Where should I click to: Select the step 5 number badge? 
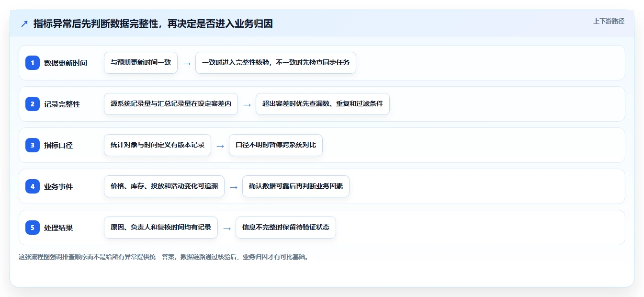(x=33, y=228)
